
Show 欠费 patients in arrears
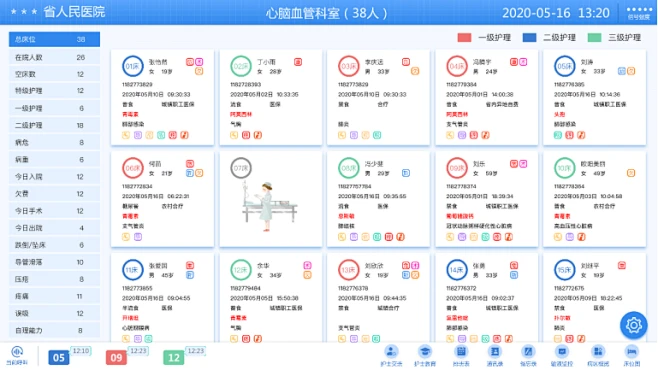54,194
